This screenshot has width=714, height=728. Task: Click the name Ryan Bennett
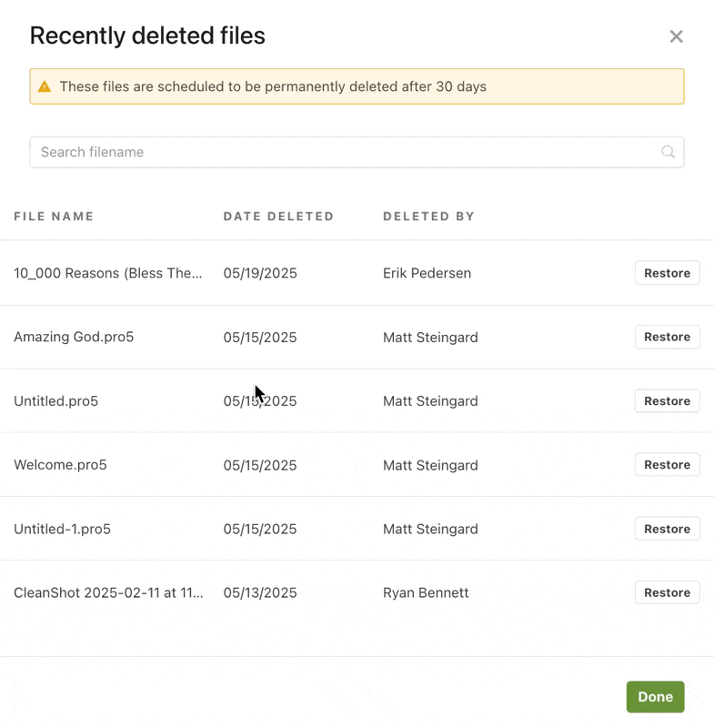(426, 593)
